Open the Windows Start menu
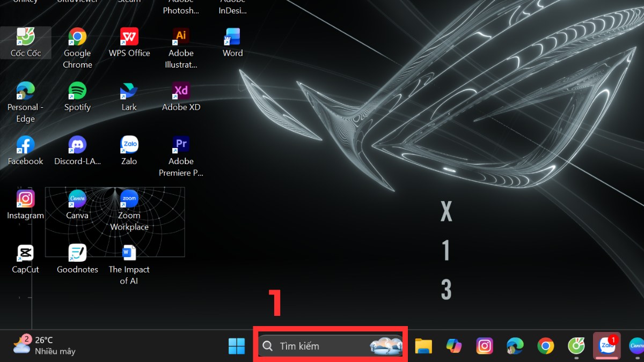Viewport: 644px width, 362px height. pos(237,346)
